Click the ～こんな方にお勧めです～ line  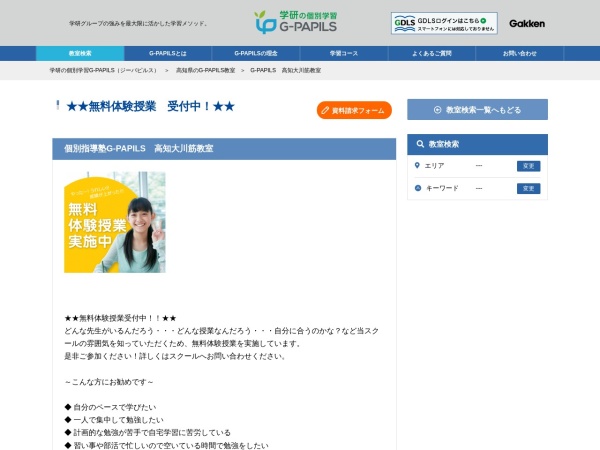(x=109, y=382)
